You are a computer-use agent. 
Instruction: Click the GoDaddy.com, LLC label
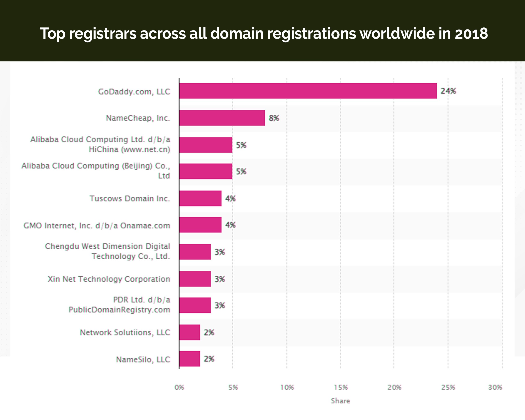click(x=134, y=92)
